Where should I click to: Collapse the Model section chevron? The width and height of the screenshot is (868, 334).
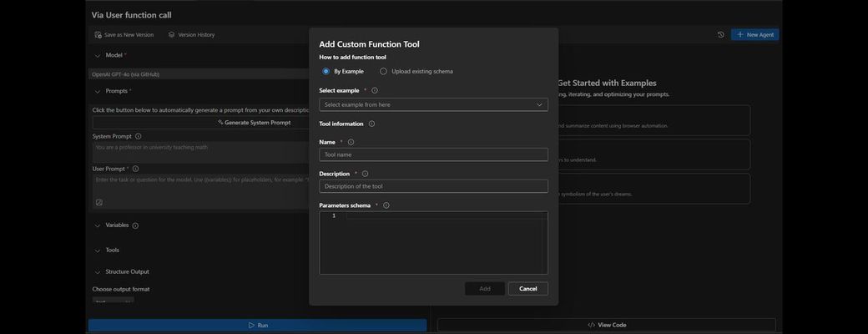click(98, 55)
